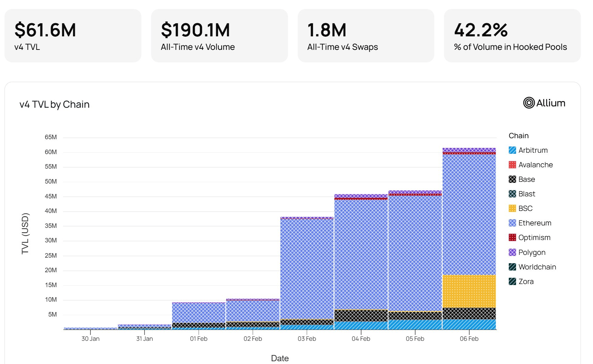Click the Worldchain legend label
593x364 pixels.
(537, 267)
